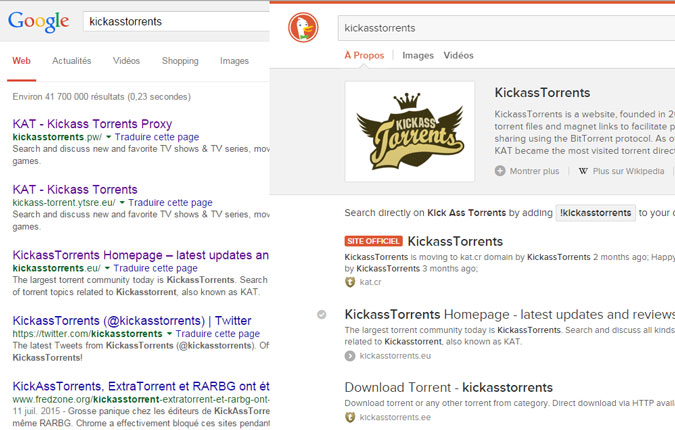The height and width of the screenshot is (430, 675).
Task: Click the www.fredzone.org URL text
Action: (x=141, y=399)
